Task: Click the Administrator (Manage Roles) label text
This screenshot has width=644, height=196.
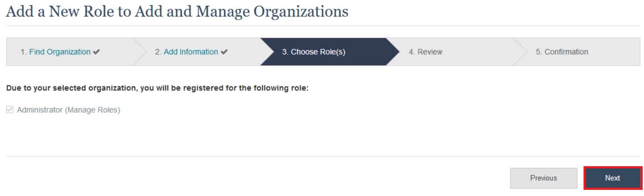Action: coord(68,110)
